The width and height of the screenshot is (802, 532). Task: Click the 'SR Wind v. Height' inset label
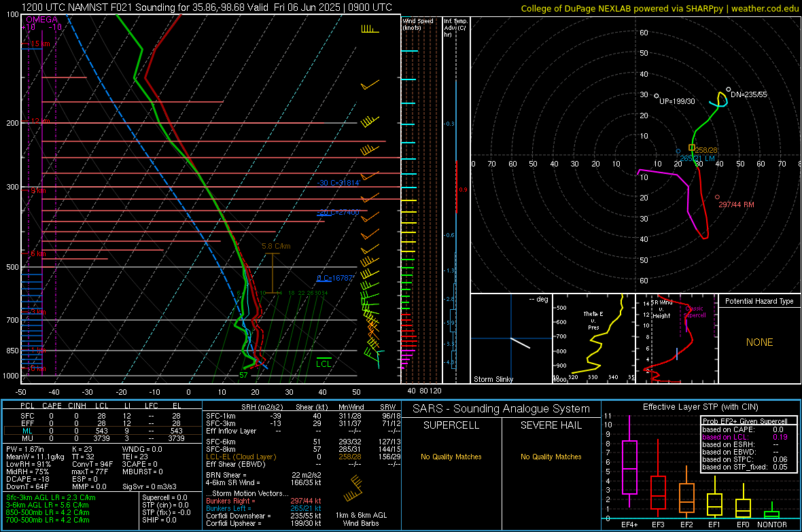tap(662, 309)
